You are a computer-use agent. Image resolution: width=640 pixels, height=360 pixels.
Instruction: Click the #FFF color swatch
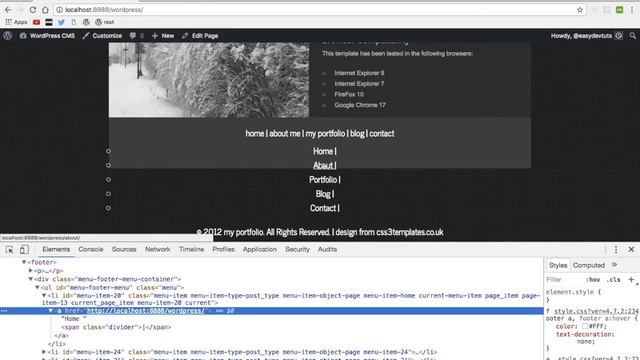(x=585, y=326)
